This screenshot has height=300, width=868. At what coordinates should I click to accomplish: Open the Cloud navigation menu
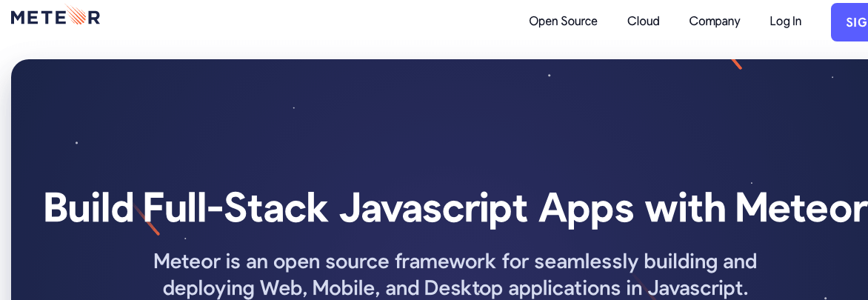coord(644,21)
